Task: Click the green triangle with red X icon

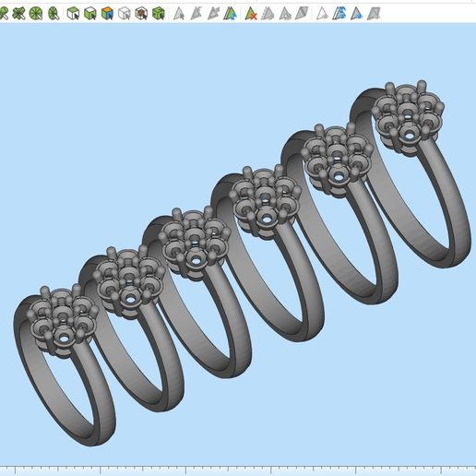Action: tap(251, 14)
